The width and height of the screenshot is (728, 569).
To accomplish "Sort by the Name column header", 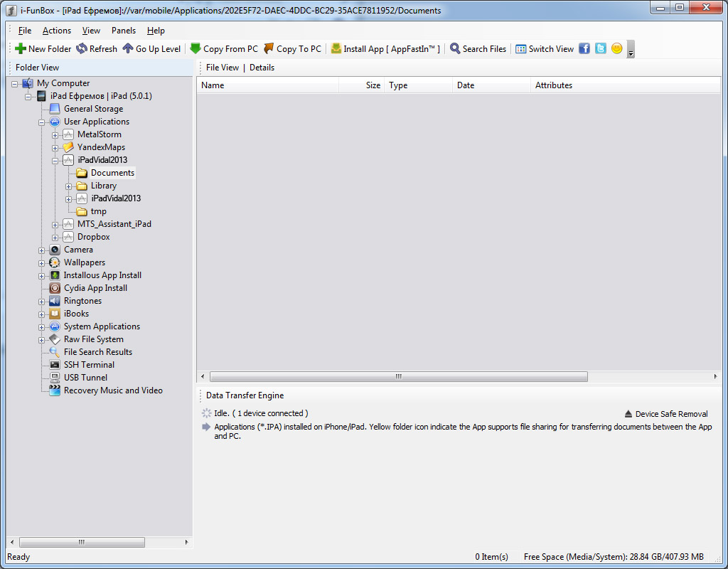I will [x=268, y=85].
